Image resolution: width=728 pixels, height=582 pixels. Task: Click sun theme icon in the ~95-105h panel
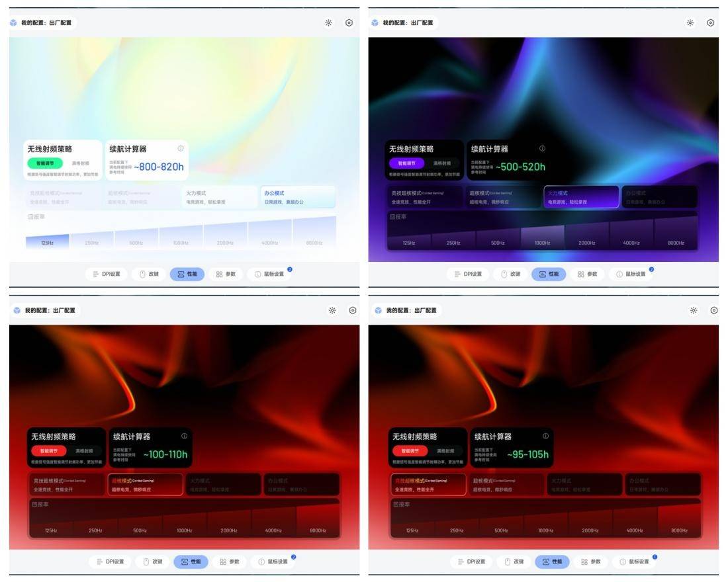pos(693,310)
